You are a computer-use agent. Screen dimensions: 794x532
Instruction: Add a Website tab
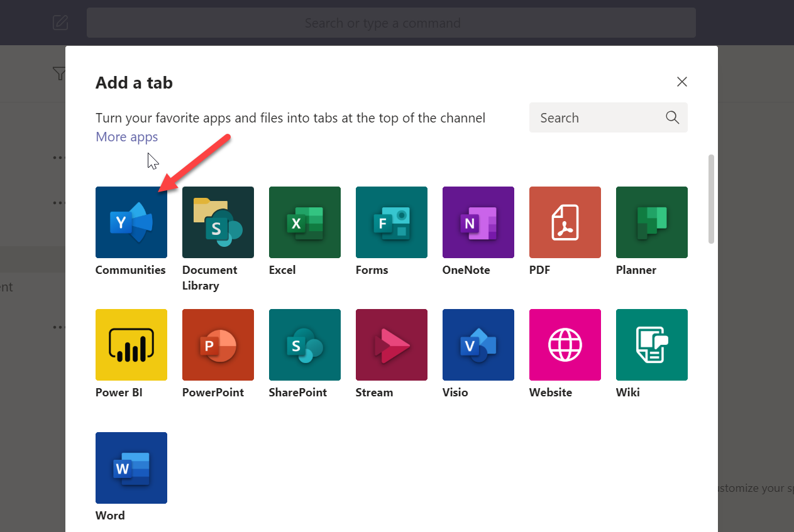[565, 345]
